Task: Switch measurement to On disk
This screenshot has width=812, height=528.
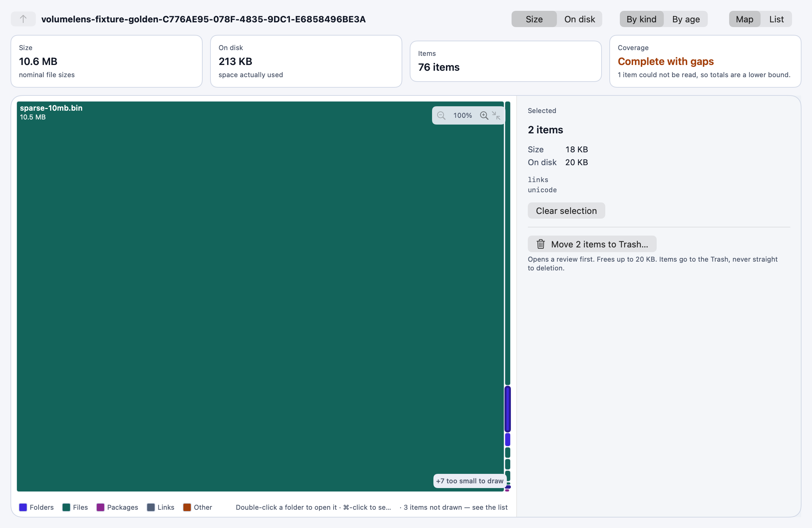Action: (579, 19)
